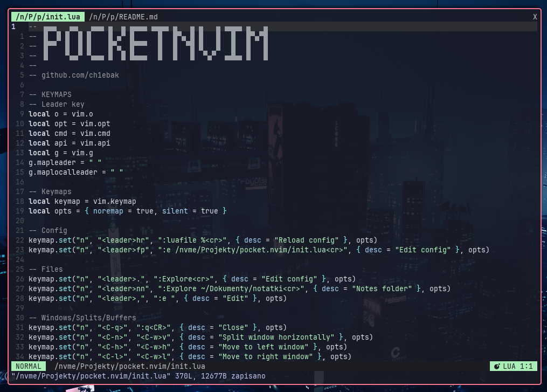Click "Move to right window" description
This screenshot has height=392, width=547.
coord(266,357)
